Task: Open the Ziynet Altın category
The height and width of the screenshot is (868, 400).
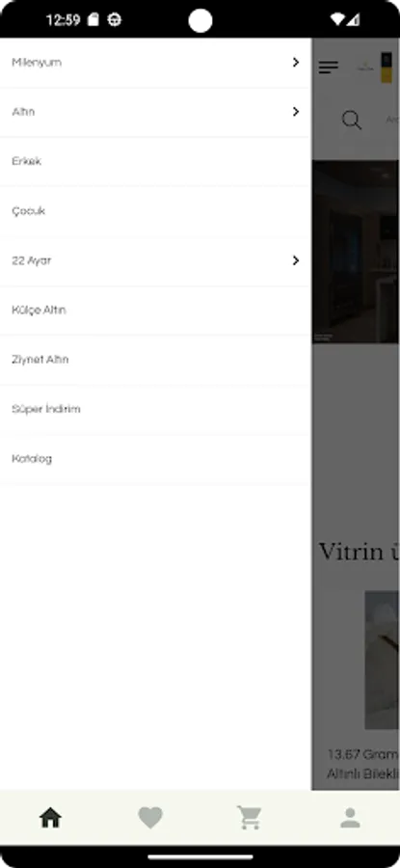Action: click(155, 360)
